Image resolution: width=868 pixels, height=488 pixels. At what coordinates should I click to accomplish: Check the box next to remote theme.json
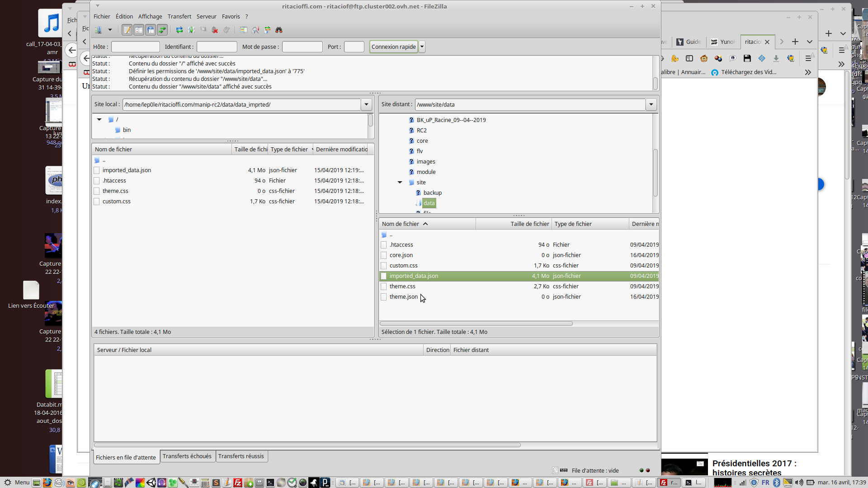tap(384, 297)
